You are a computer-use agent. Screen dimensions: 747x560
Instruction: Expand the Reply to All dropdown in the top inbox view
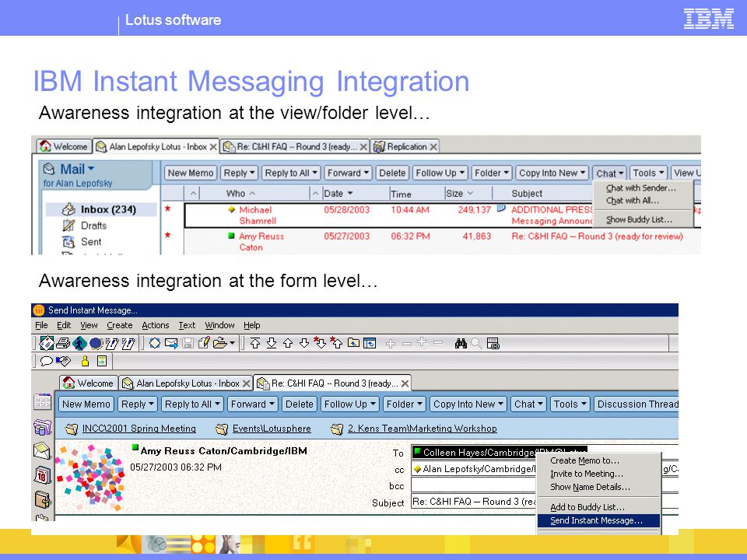[315, 173]
